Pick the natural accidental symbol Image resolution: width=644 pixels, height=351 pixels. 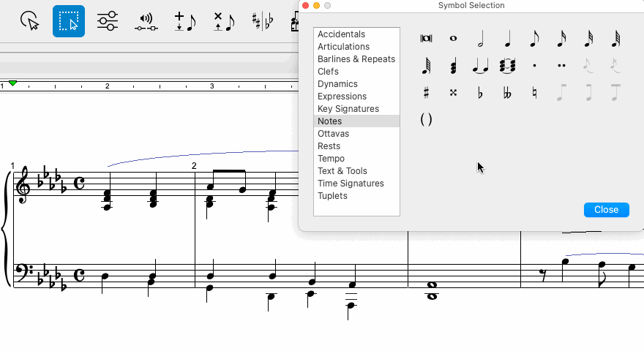pos(534,93)
